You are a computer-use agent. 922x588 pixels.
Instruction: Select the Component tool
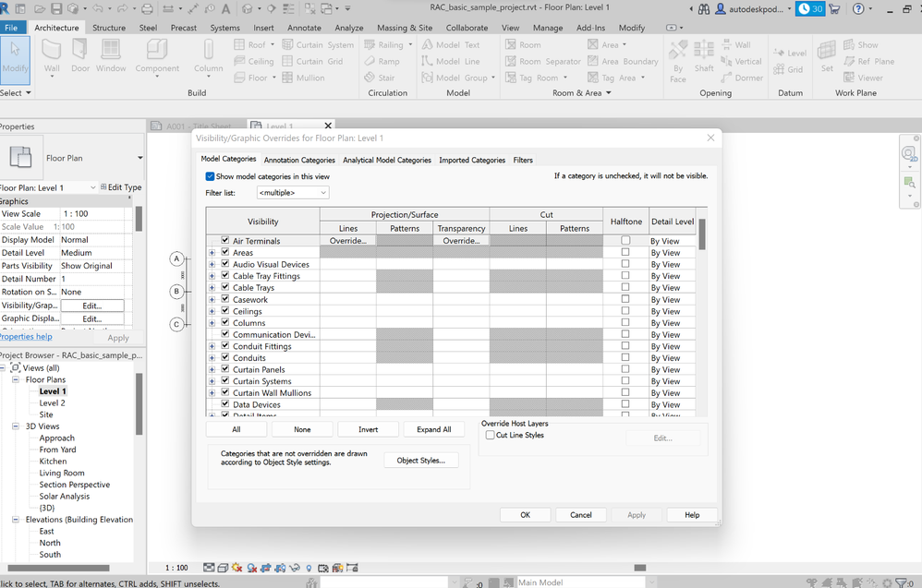[157, 57]
